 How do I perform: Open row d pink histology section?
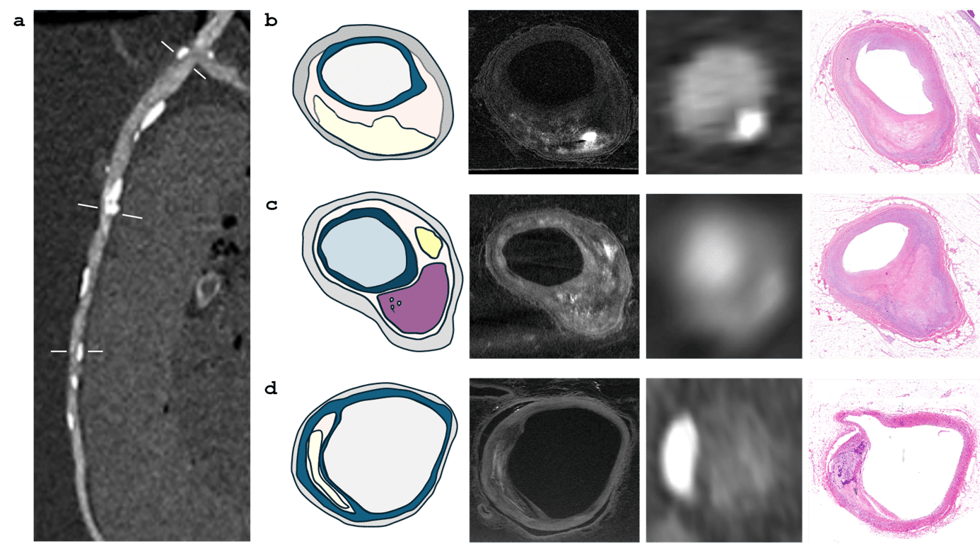[x=894, y=460]
